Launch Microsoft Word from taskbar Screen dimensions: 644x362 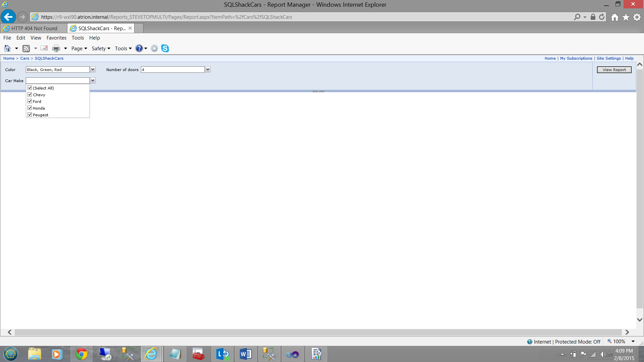[x=246, y=354]
